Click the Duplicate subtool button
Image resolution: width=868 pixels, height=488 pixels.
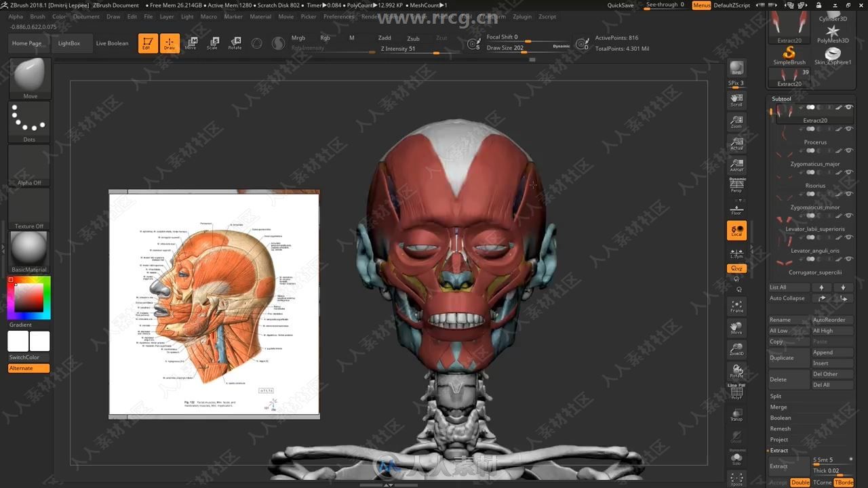pyautogui.click(x=789, y=358)
